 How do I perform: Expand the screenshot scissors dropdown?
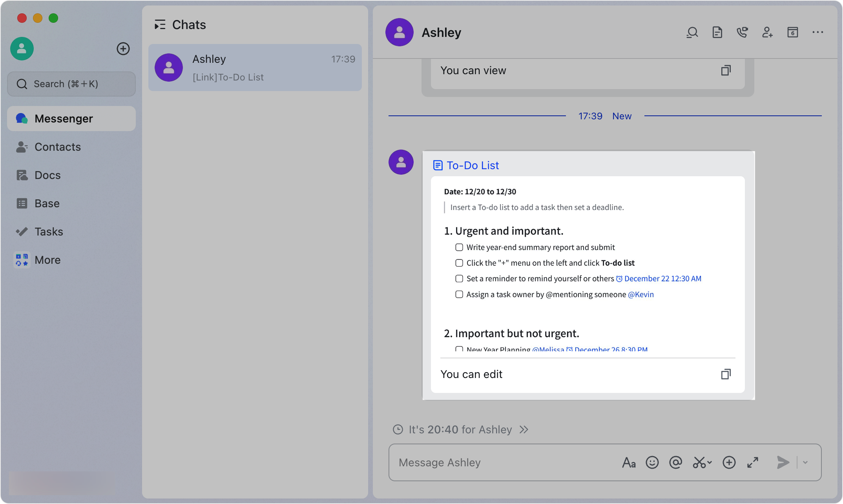[710, 462]
